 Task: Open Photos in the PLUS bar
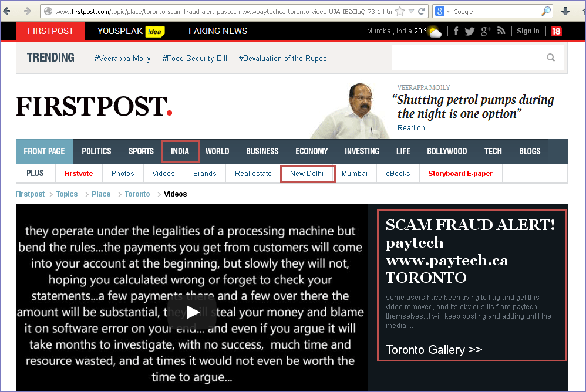(x=123, y=174)
